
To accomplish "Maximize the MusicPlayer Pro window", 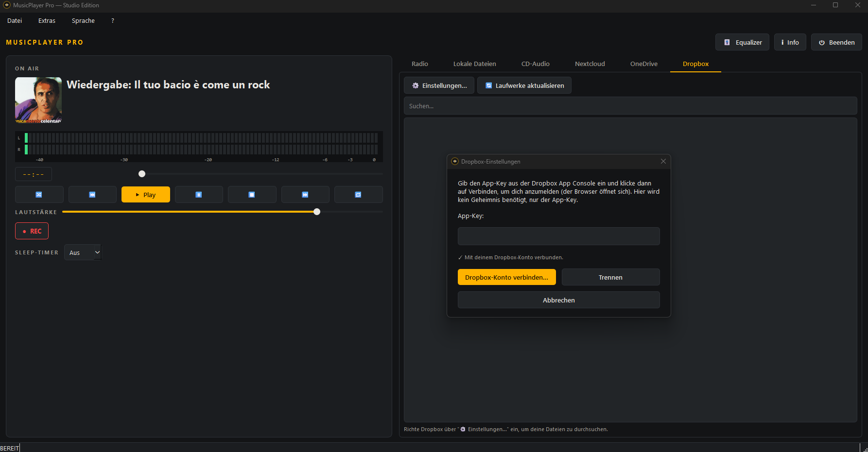I will coord(835,5).
